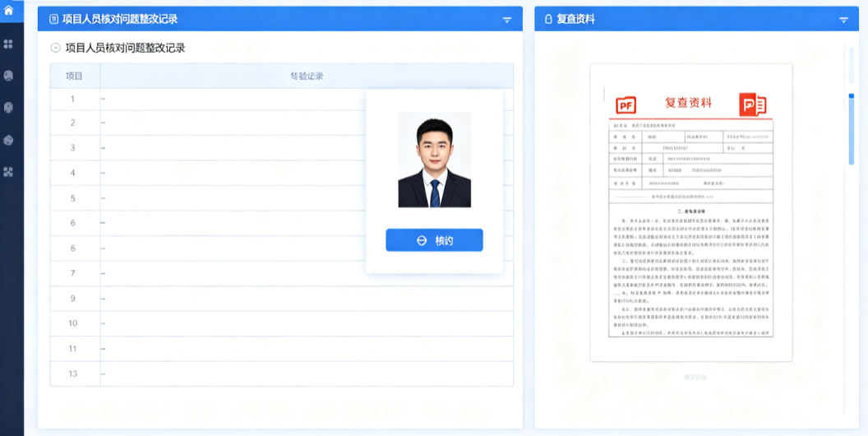Click the red 复查资料 title on the document

tap(688, 103)
